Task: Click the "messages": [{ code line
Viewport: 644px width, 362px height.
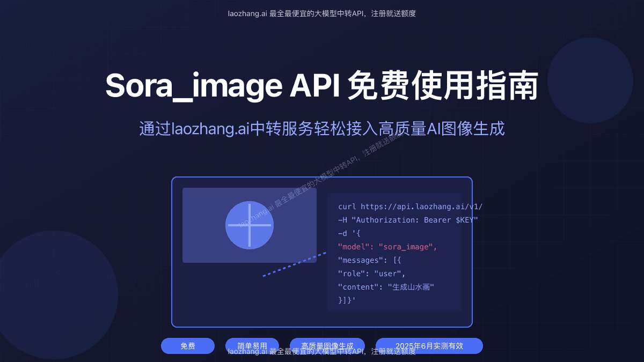Action: pos(370,260)
